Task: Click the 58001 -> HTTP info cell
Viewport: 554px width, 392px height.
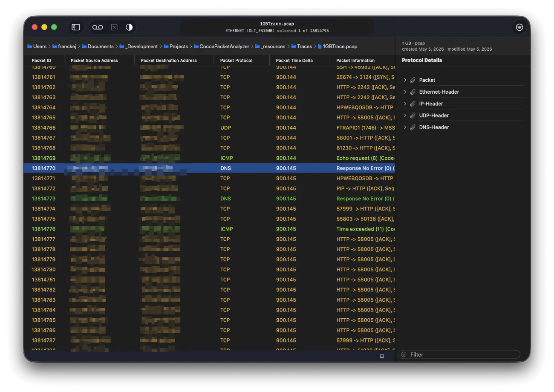Action: coord(366,138)
